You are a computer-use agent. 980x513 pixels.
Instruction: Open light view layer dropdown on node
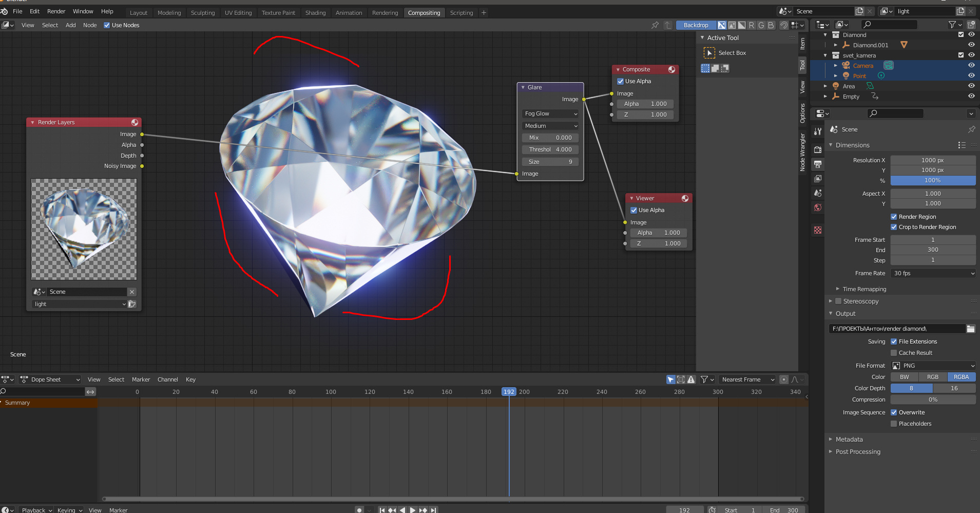[79, 304]
